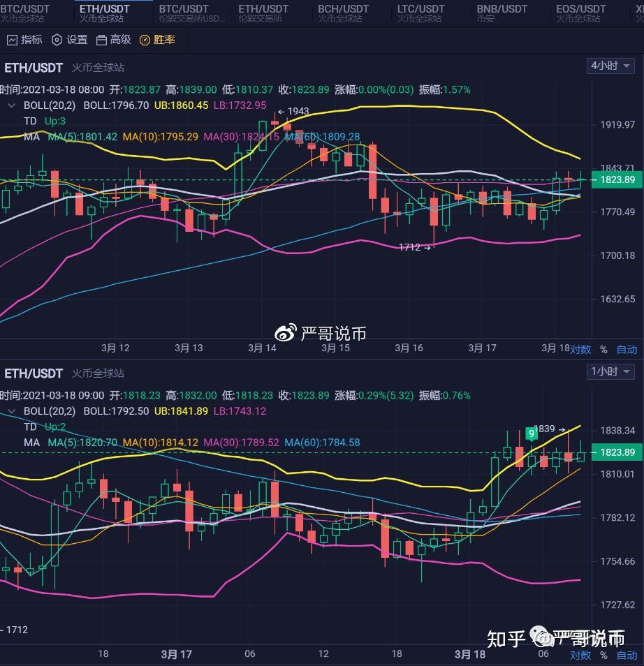Click the circled checkmark icon beside 胜率
This screenshot has height=666, width=644.
tap(147, 40)
